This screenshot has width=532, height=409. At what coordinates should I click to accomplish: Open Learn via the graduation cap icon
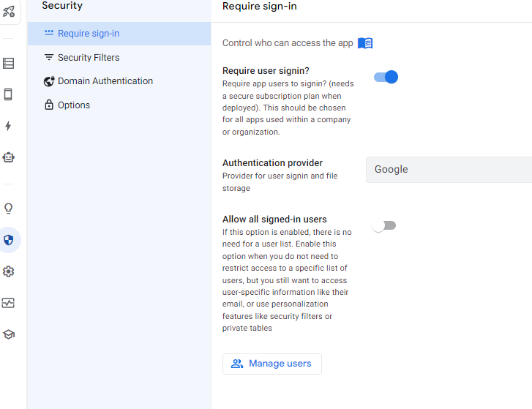point(9,334)
